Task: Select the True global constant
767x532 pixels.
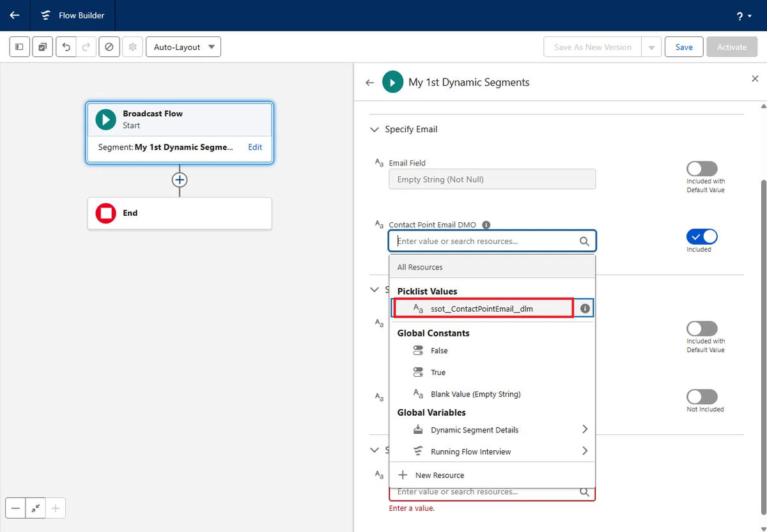Action: tap(492, 372)
